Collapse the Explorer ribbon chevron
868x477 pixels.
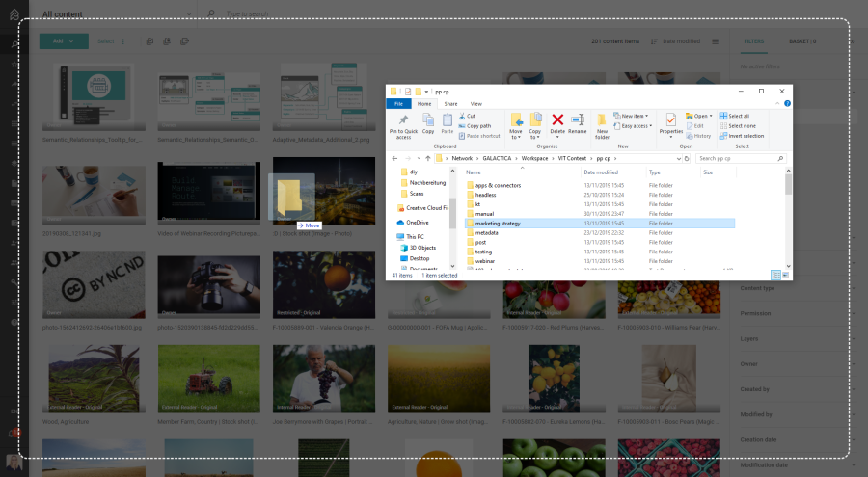click(x=777, y=103)
